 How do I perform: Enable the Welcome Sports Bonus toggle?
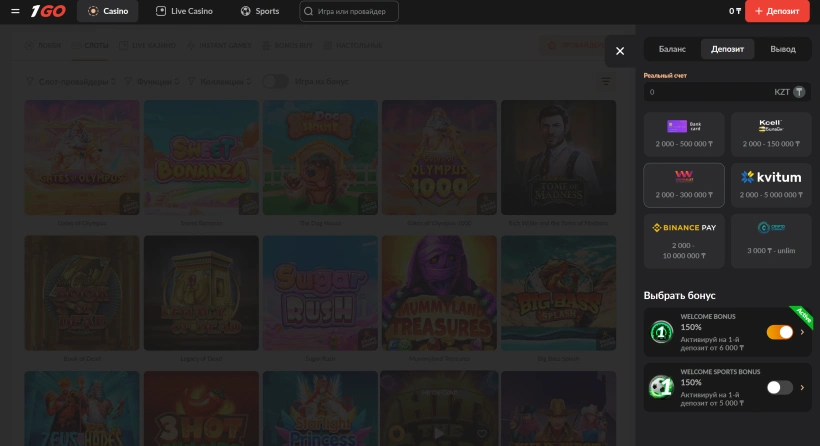tap(779, 387)
